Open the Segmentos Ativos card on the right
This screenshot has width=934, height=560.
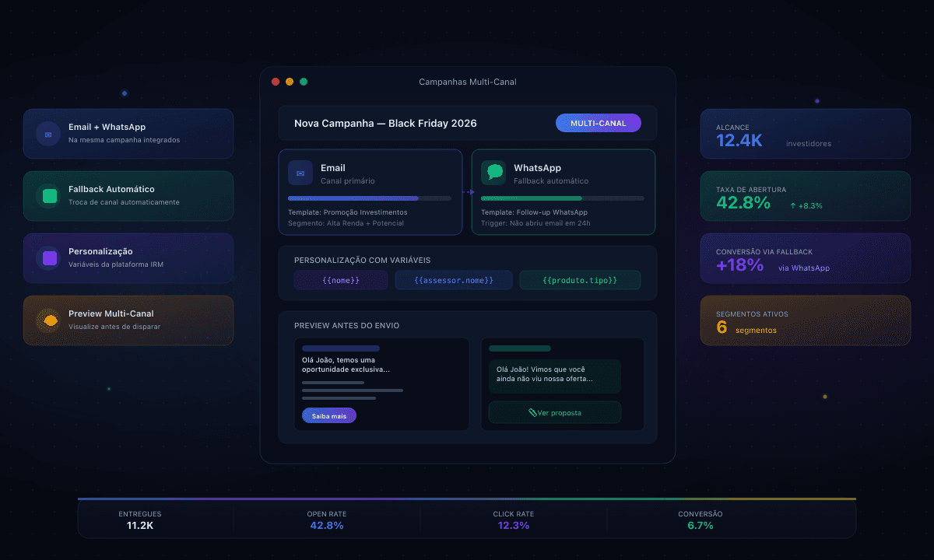pos(806,320)
